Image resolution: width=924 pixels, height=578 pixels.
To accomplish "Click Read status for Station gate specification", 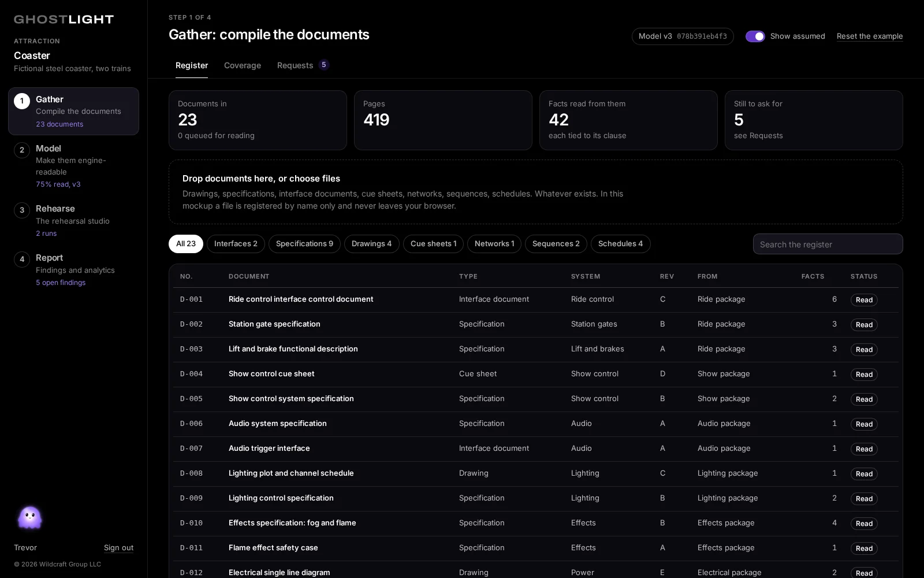I will click(x=864, y=325).
